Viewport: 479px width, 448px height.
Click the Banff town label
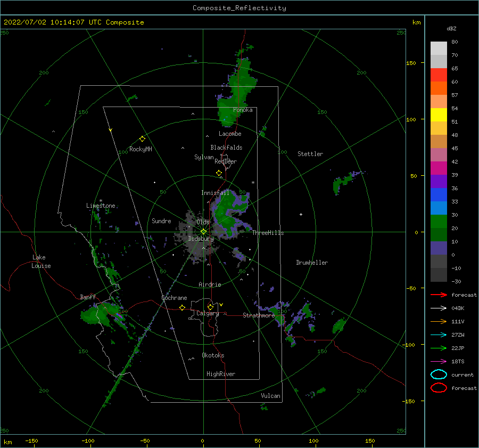pyautogui.click(x=88, y=297)
